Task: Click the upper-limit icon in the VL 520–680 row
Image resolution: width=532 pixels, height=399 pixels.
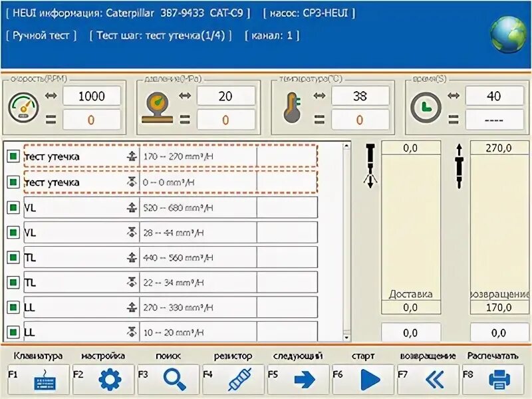Action: click(132, 207)
